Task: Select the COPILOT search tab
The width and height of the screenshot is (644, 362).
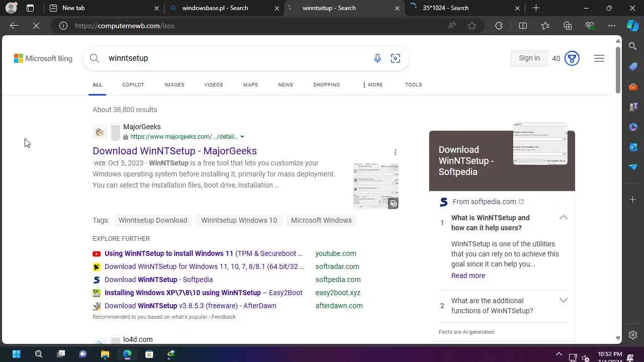Action: click(x=133, y=85)
